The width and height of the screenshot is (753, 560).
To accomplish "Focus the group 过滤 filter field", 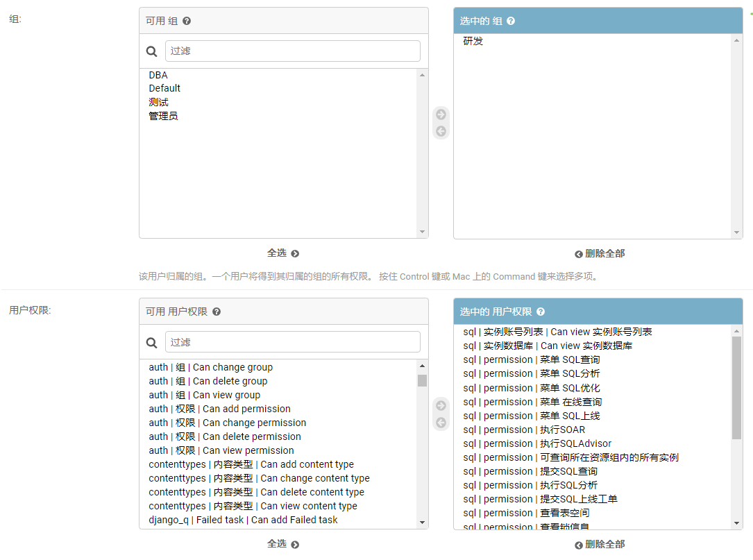I will 292,51.
